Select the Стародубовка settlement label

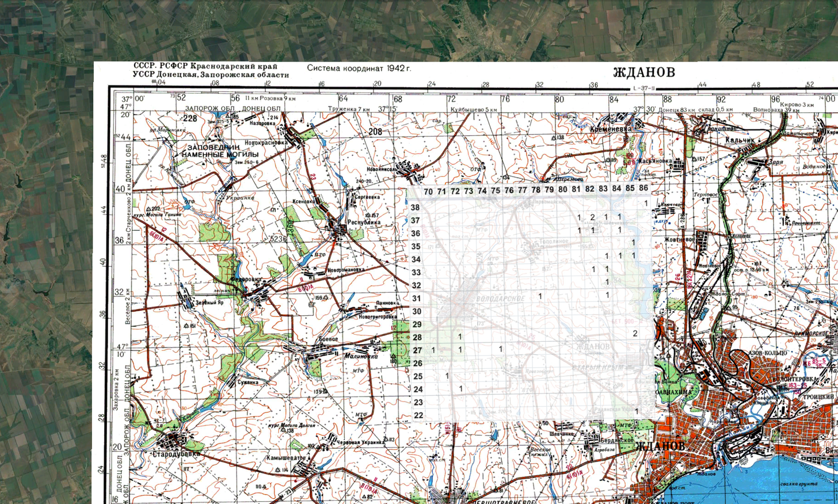pyautogui.click(x=176, y=454)
